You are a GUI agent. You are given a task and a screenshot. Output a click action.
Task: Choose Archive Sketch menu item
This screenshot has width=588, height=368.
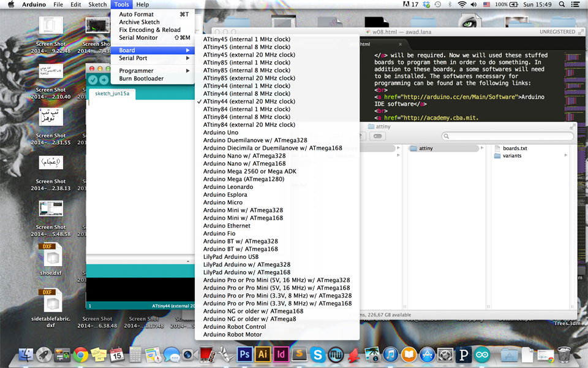pos(153,22)
